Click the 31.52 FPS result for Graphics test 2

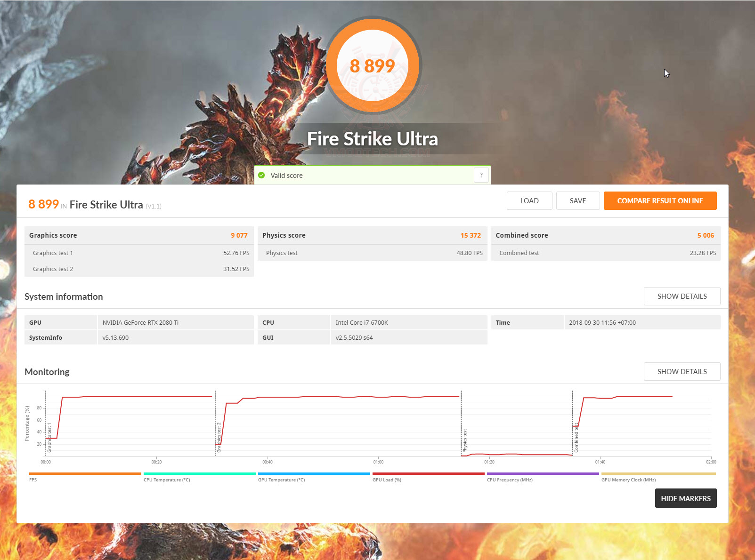[x=236, y=269]
